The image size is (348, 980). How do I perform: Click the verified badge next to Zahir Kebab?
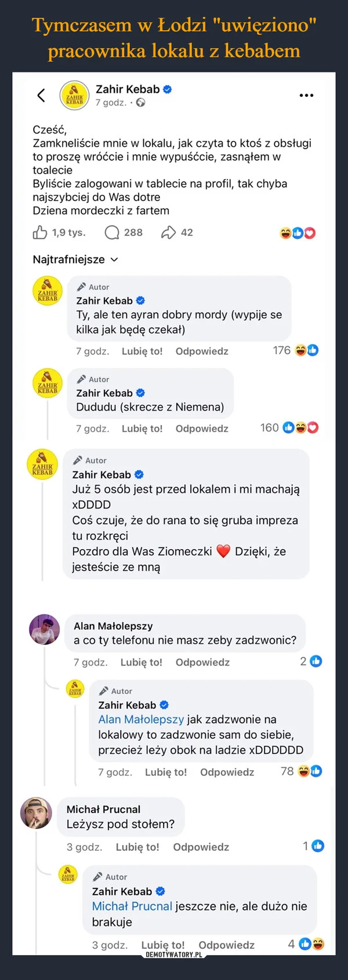[166, 89]
